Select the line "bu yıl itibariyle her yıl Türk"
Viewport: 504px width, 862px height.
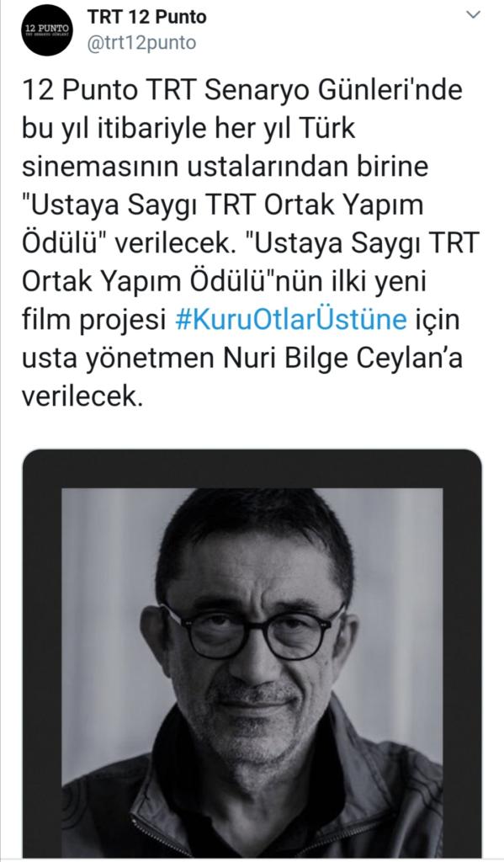(188, 129)
